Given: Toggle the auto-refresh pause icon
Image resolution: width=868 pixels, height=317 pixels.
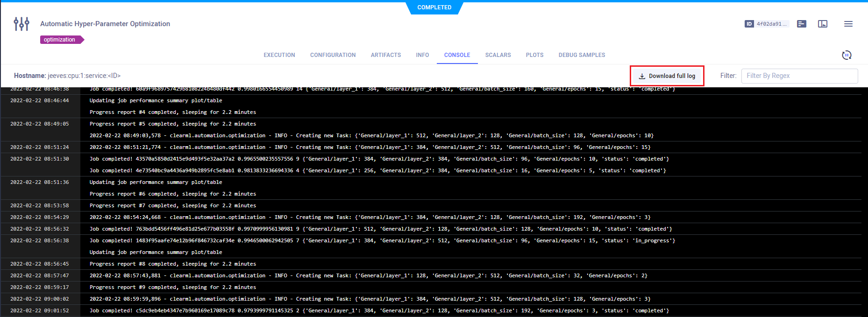Looking at the screenshot, I should [847, 55].
